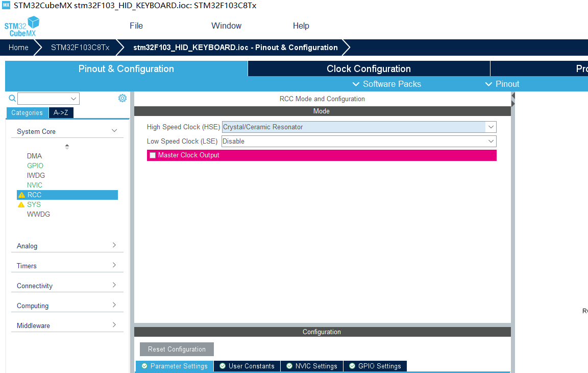Click the Mode section header bar
The width and height of the screenshot is (588, 373).
tap(323, 111)
